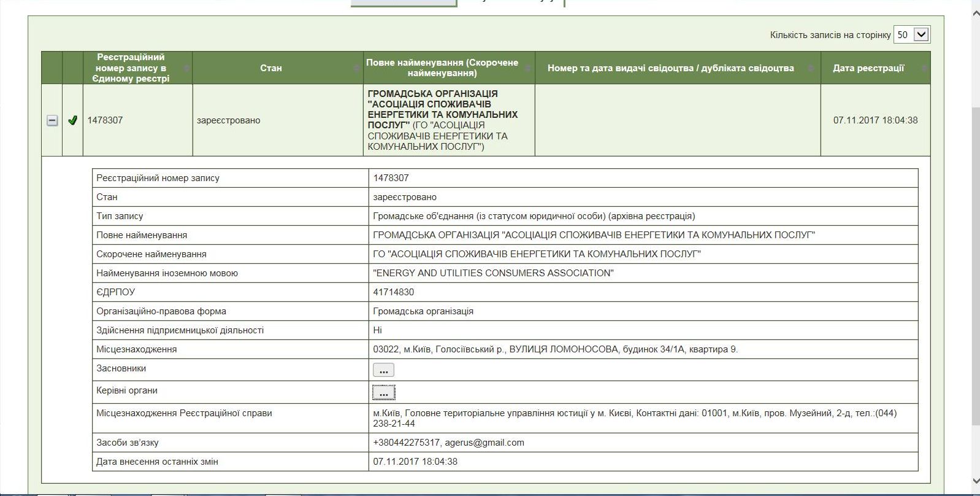Click the partially visible active tab at top
This screenshot has width=980, height=496.
pos(404,2)
